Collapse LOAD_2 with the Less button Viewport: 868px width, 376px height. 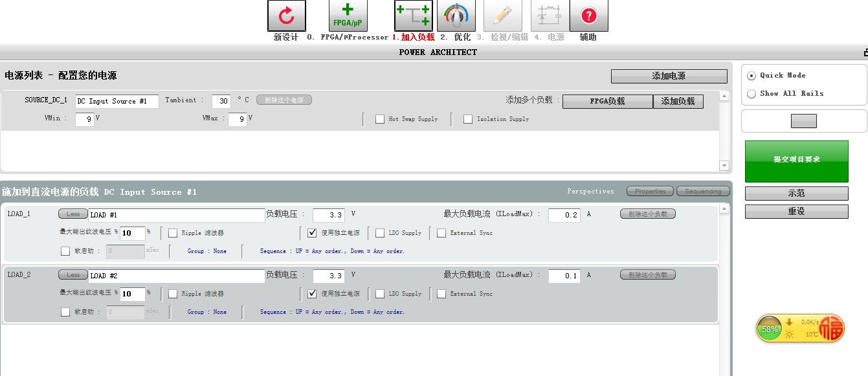(x=73, y=275)
